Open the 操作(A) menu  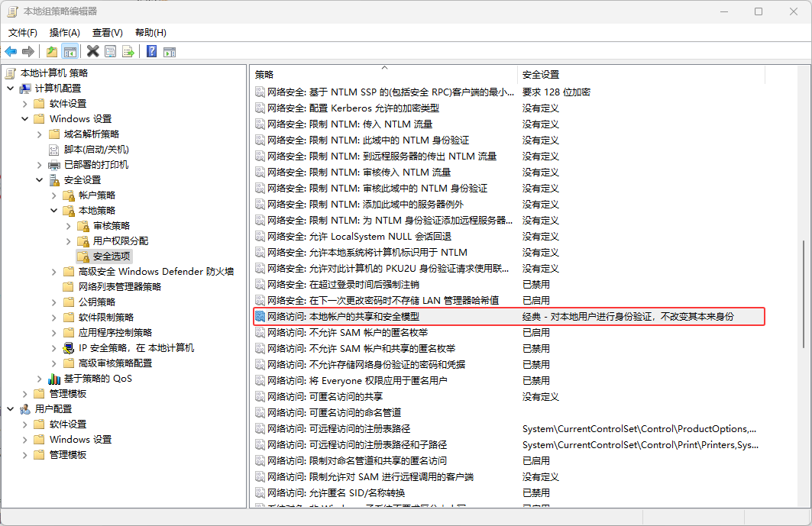point(64,33)
